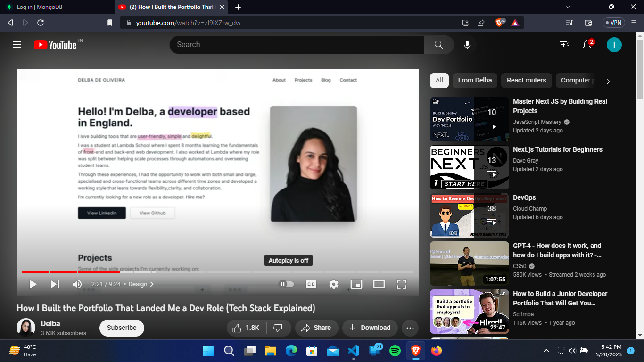Click View Linkedin in video
The height and width of the screenshot is (362, 644).
pyautogui.click(x=102, y=213)
